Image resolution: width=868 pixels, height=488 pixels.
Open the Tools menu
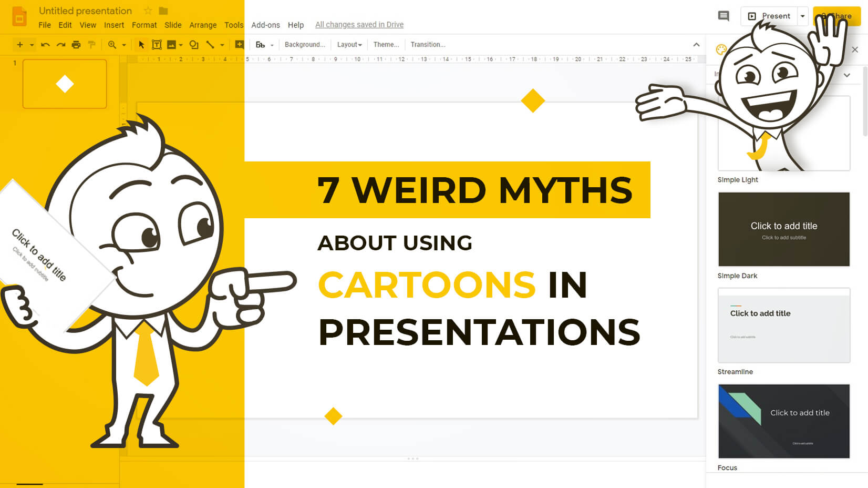click(x=234, y=25)
